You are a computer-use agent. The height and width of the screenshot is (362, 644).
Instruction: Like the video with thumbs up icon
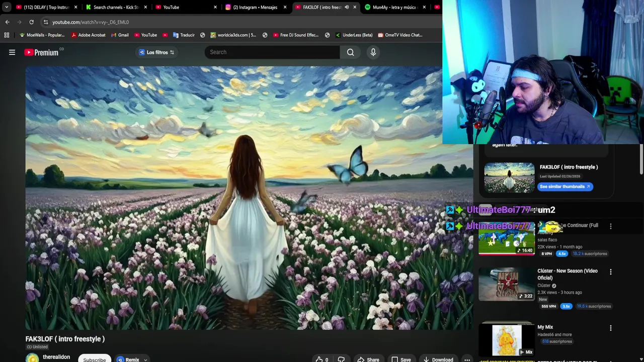pos(322,359)
